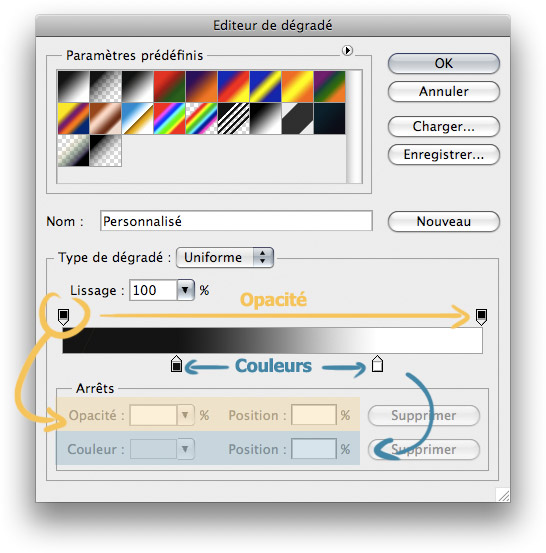Click the Nouveau button
The width and height of the screenshot is (546, 553).
[444, 221]
